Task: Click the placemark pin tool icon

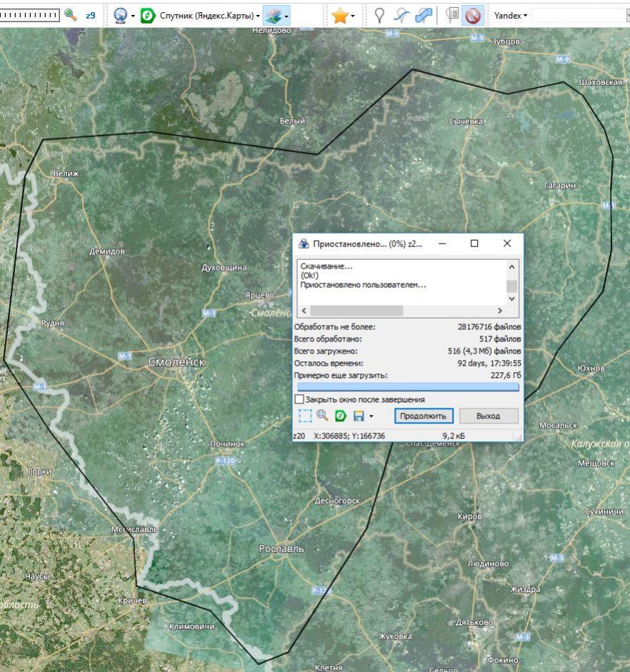Action: point(379,15)
